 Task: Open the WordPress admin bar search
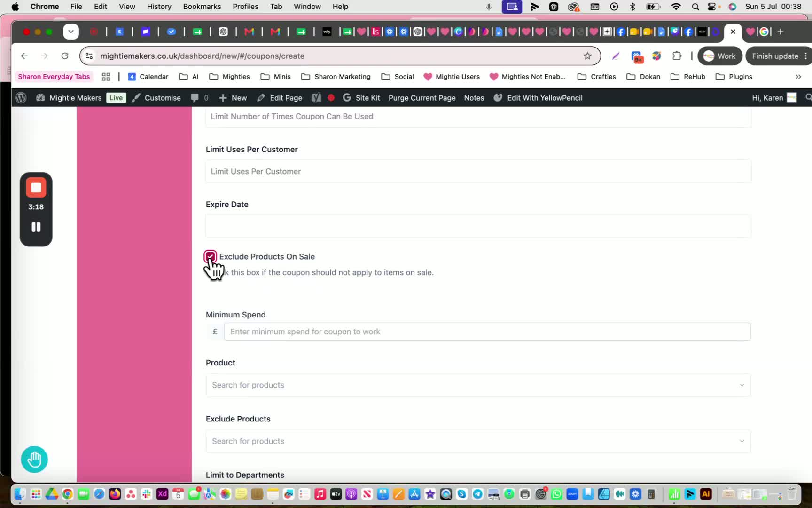tap(808, 98)
